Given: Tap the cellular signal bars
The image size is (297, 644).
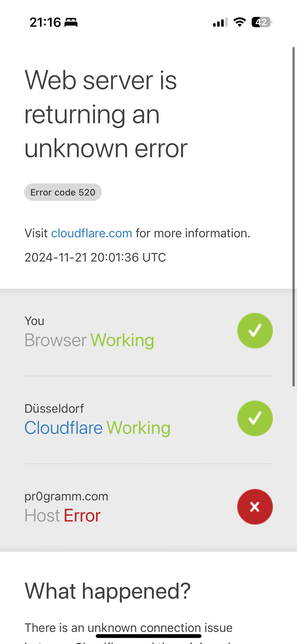Looking at the screenshot, I should point(220,22).
